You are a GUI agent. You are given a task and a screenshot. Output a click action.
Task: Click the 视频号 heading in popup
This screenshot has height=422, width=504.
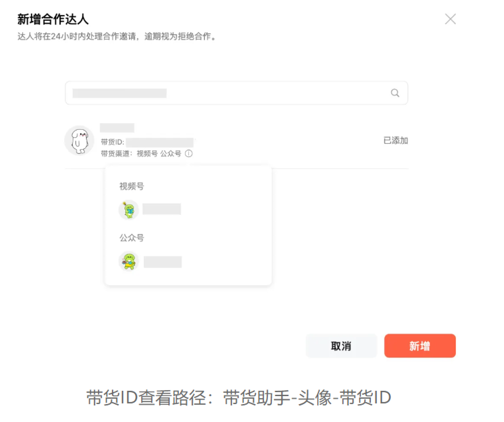(x=132, y=186)
